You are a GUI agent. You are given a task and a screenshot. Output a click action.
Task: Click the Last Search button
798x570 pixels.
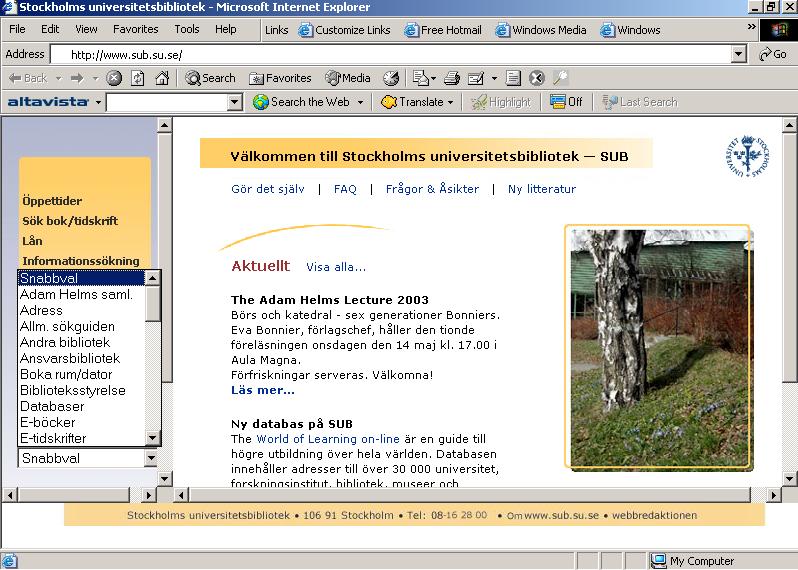click(640, 102)
